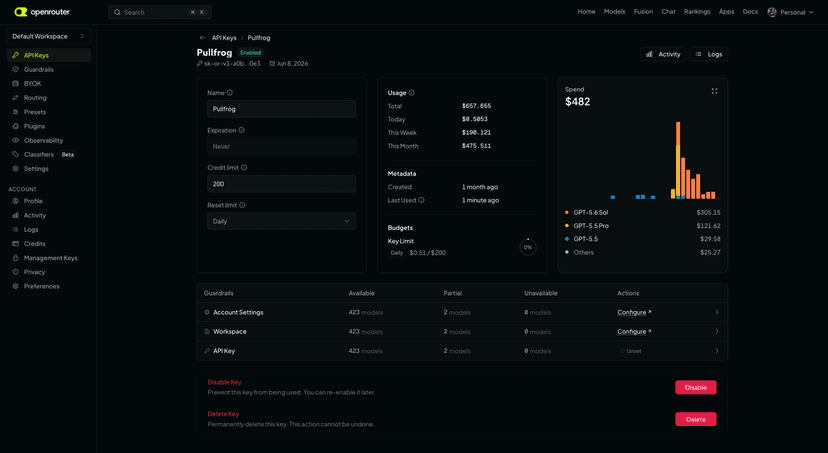The width and height of the screenshot is (828, 453).
Task: Click the Enabled status badge
Action: point(250,52)
